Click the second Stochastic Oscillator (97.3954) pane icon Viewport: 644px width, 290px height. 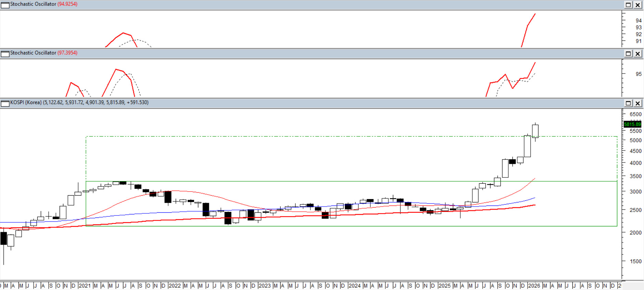click(x=5, y=54)
